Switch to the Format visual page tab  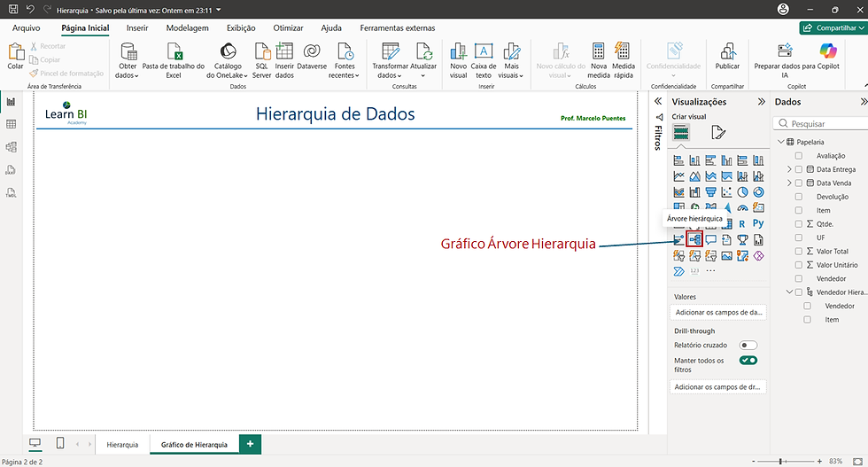(718, 132)
